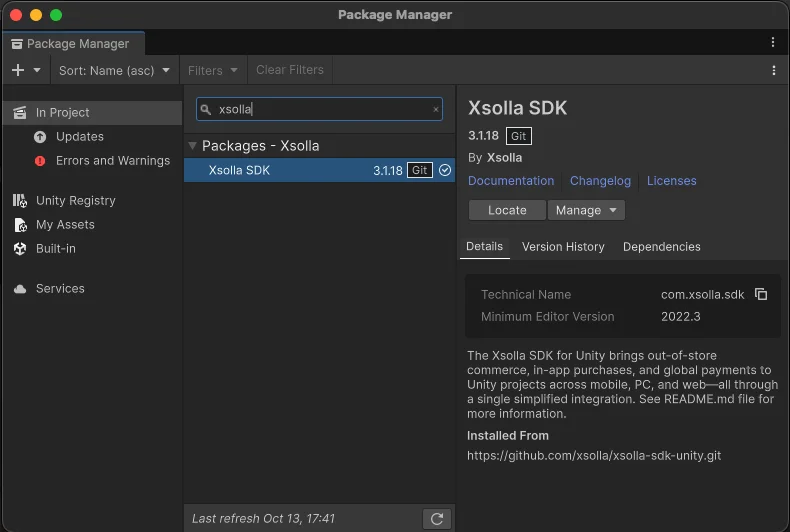Click the Git tag in the list row
This screenshot has height=532, width=790.
pyautogui.click(x=420, y=170)
